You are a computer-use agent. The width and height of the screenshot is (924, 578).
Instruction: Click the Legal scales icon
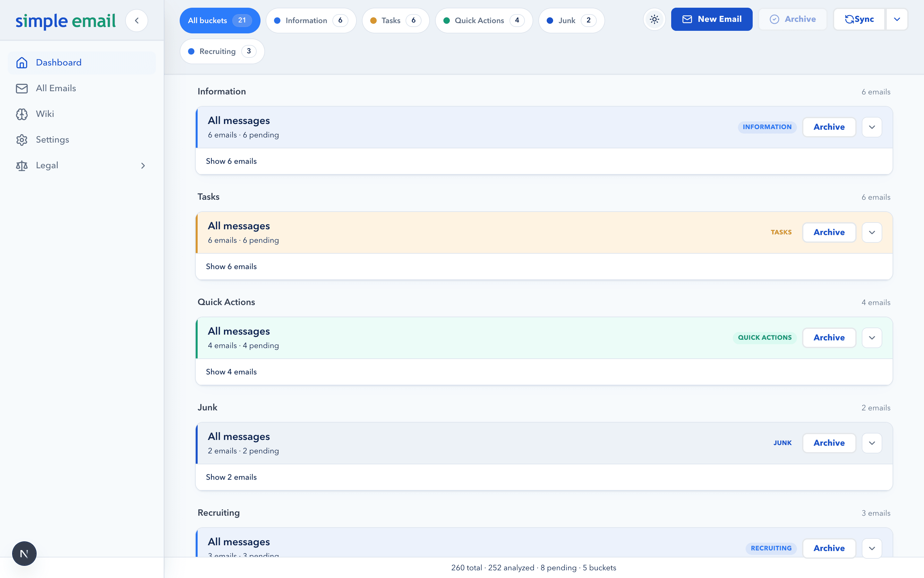(x=22, y=165)
